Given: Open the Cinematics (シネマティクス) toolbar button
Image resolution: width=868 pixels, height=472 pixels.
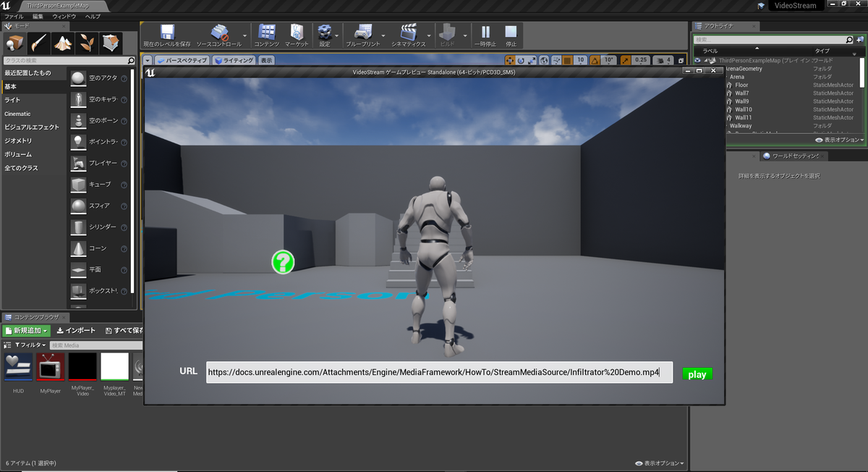Looking at the screenshot, I should pos(409,35).
